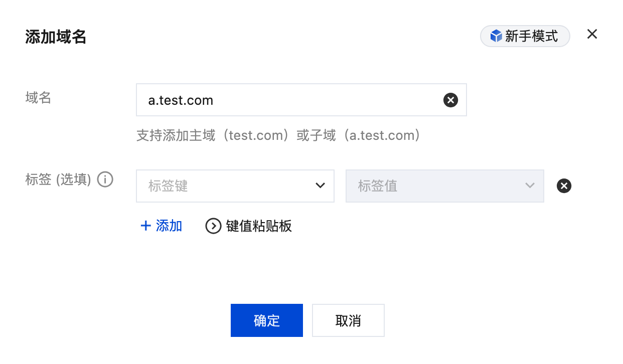Click 添加 to add another tag
Viewport: 623px width, 364px height.
[169, 226]
